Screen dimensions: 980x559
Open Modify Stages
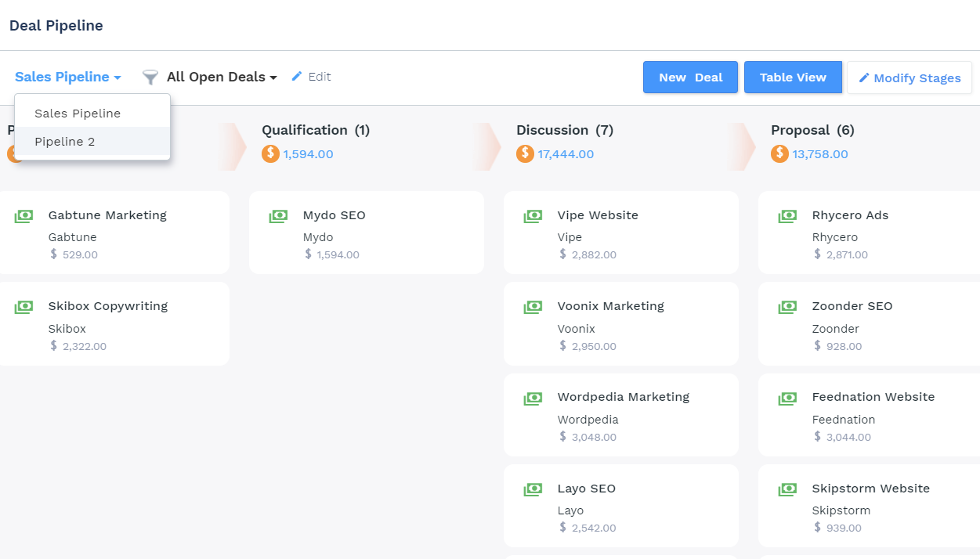click(909, 78)
